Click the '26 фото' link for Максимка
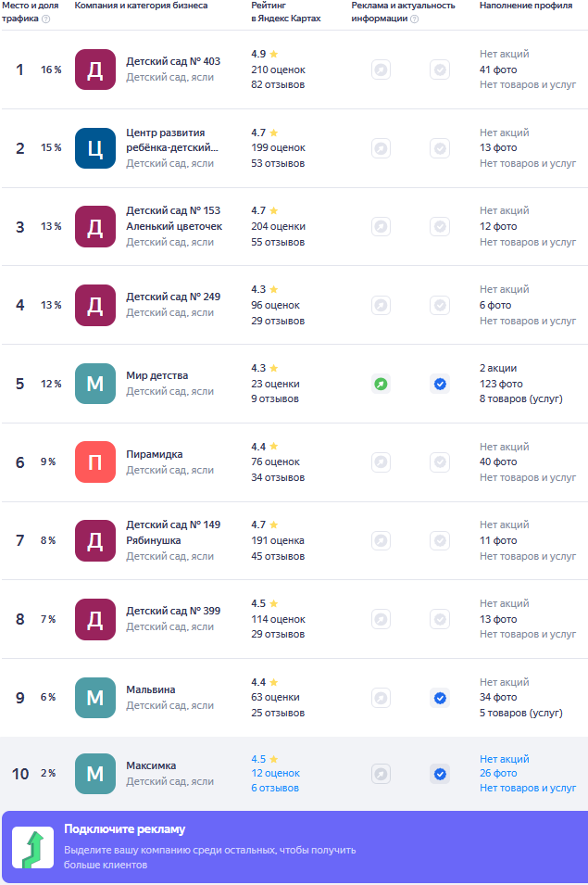The height and width of the screenshot is (885, 588). click(x=498, y=774)
